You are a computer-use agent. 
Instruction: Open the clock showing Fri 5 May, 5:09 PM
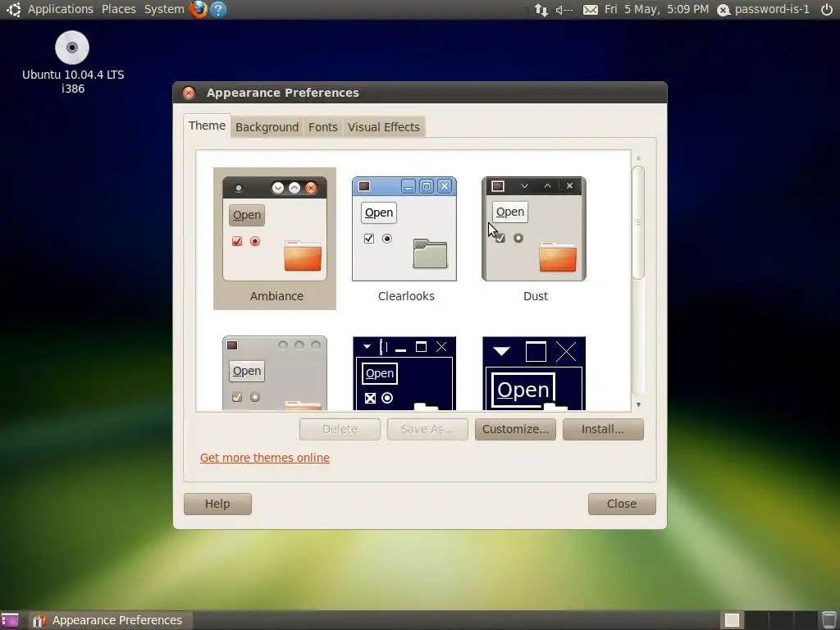(x=656, y=9)
